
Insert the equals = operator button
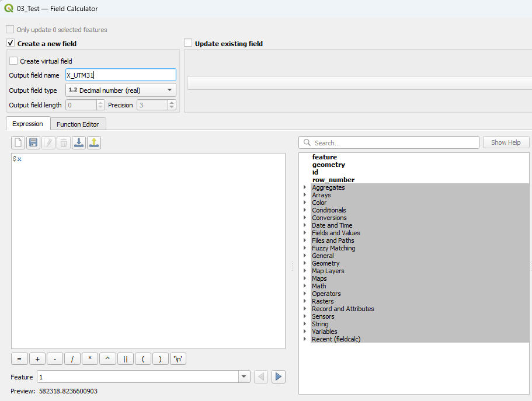point(19,359)
